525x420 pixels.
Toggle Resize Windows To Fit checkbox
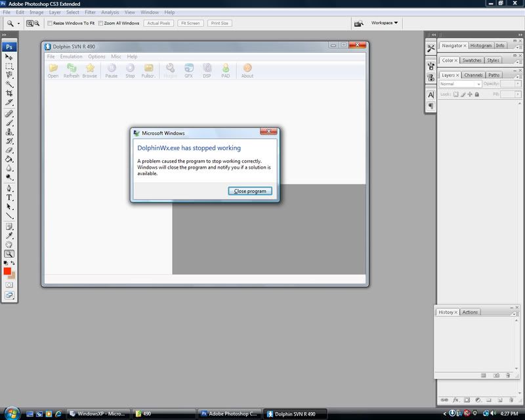click(50, 23)
